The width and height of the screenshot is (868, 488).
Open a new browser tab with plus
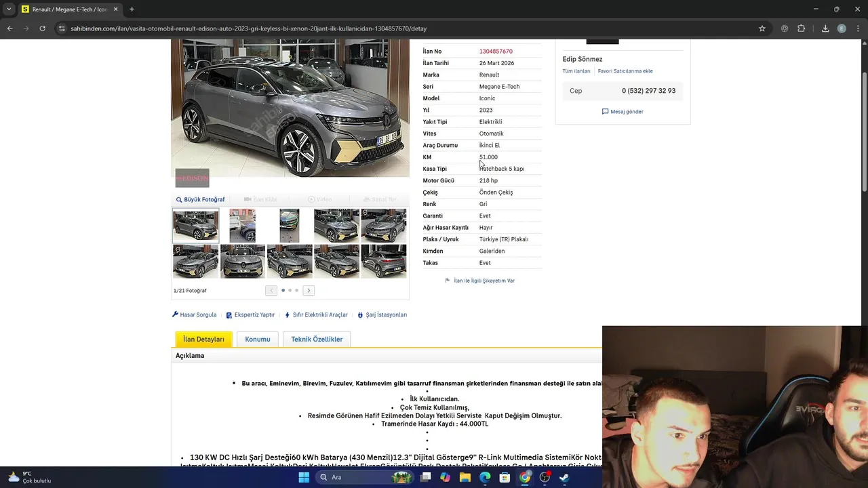[132, 9]
